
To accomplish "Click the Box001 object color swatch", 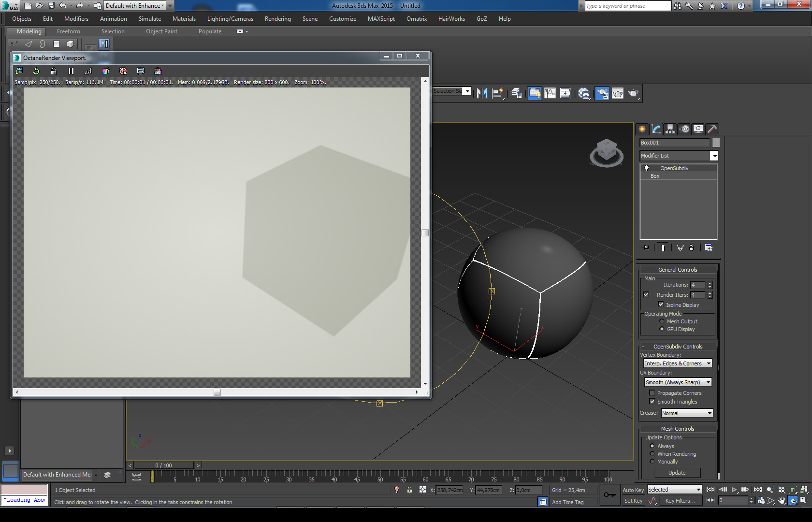I will [716, 143].
